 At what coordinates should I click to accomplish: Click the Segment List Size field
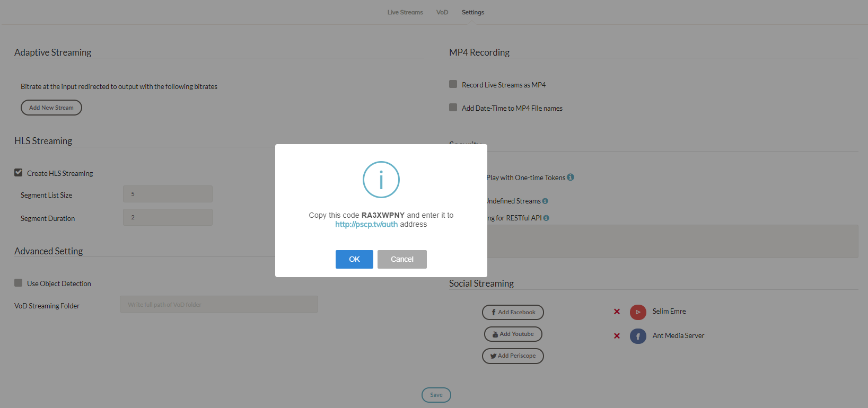(168, 194)
